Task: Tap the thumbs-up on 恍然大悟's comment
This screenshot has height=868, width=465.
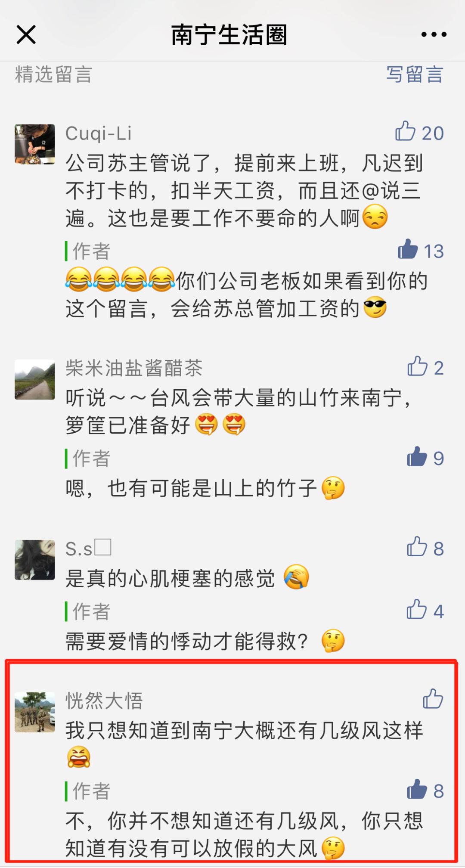Action: click(x=433, y=699)
